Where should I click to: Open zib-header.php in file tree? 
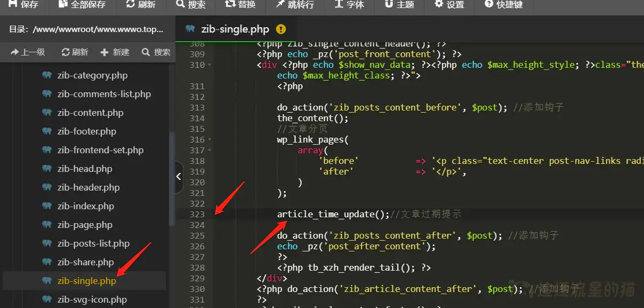88,187
